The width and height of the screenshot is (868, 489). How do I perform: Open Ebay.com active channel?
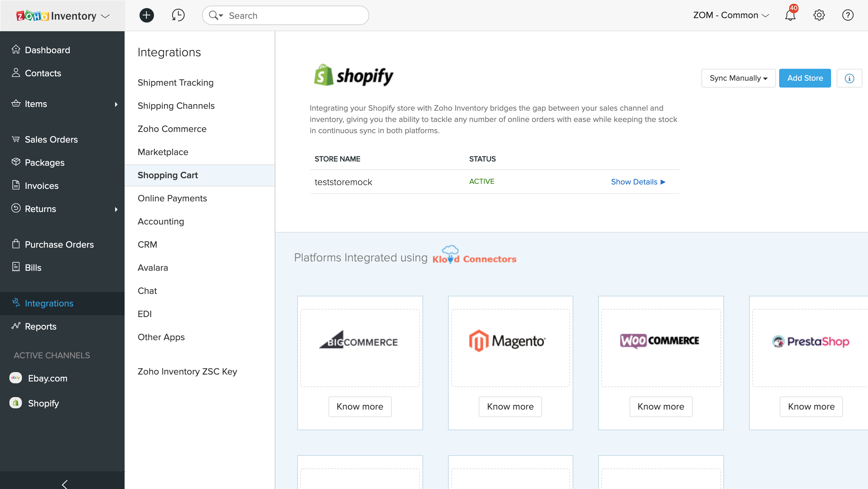click(48, 378)
